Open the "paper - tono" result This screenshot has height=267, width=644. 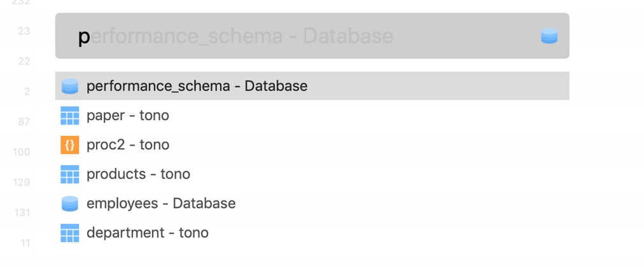[128, 116]
